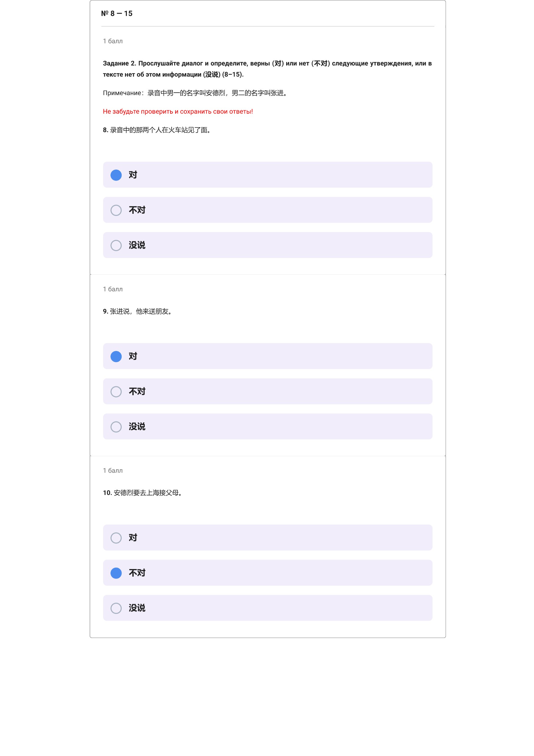Screen dimensions: 534x756
Task: Select 没说 radio for question 8
Action: pyautogui.click(x=116, y=245)
